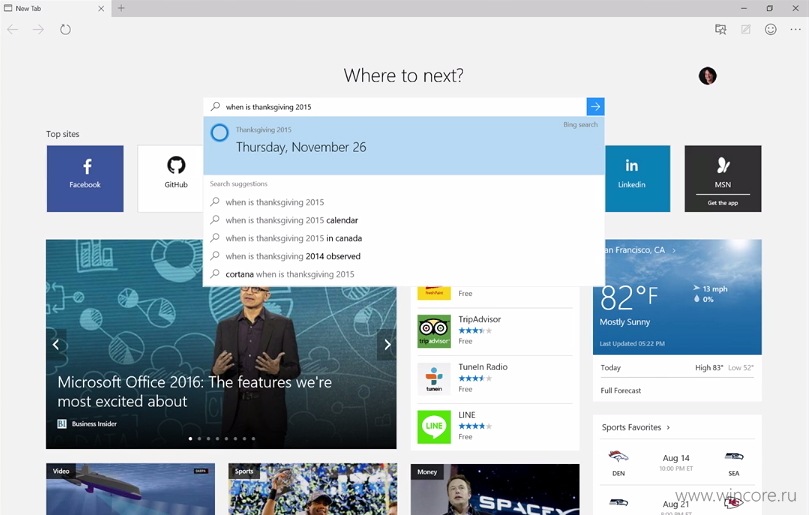Open the Facebook top site tile
Viewport: 809px width, 515px height.
click(85, 179)
